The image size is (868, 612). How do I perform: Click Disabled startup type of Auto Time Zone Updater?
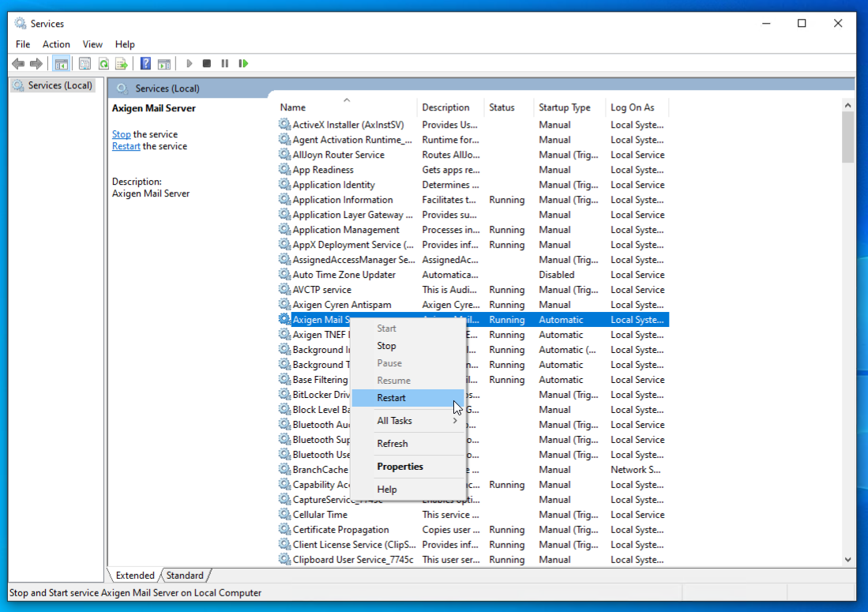(x=556, y=275)
